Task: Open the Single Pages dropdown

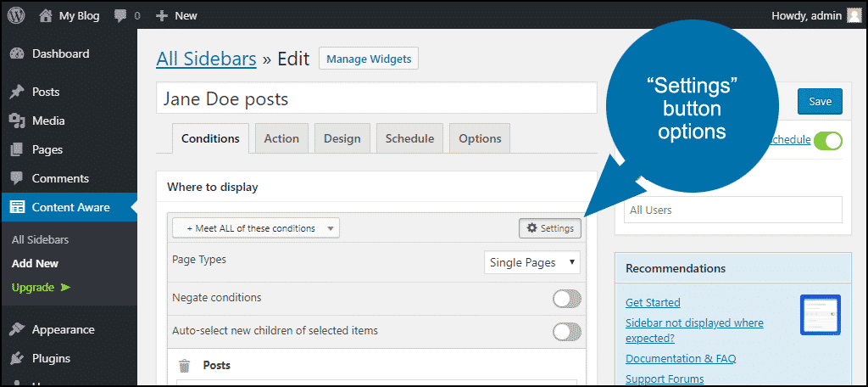Action: point(532,263)
